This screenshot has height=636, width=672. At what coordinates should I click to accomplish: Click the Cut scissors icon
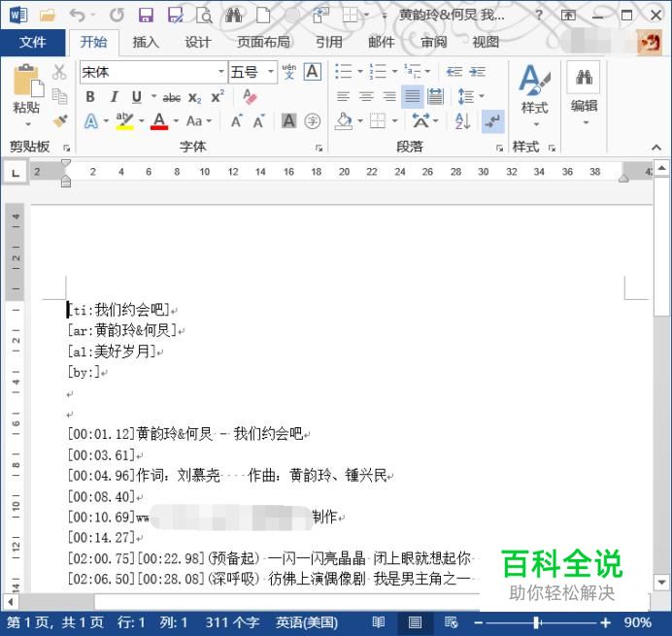coord(59,72)
